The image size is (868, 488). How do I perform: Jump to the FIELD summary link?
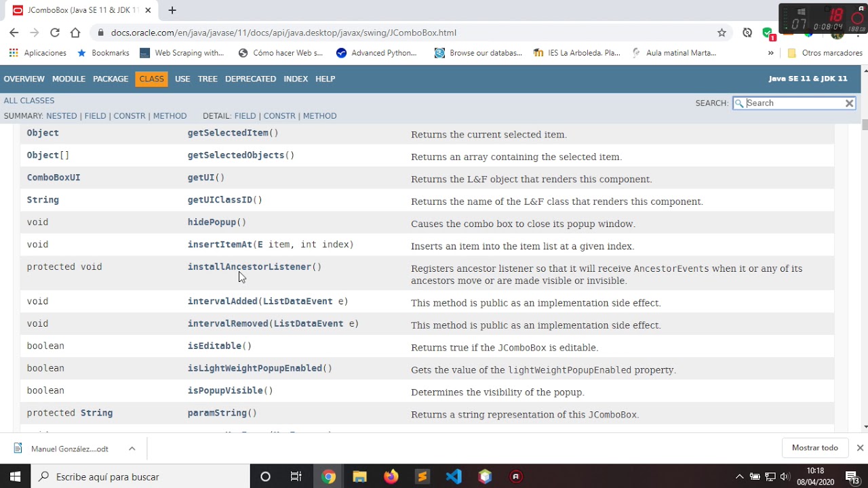tap(95, 116)
